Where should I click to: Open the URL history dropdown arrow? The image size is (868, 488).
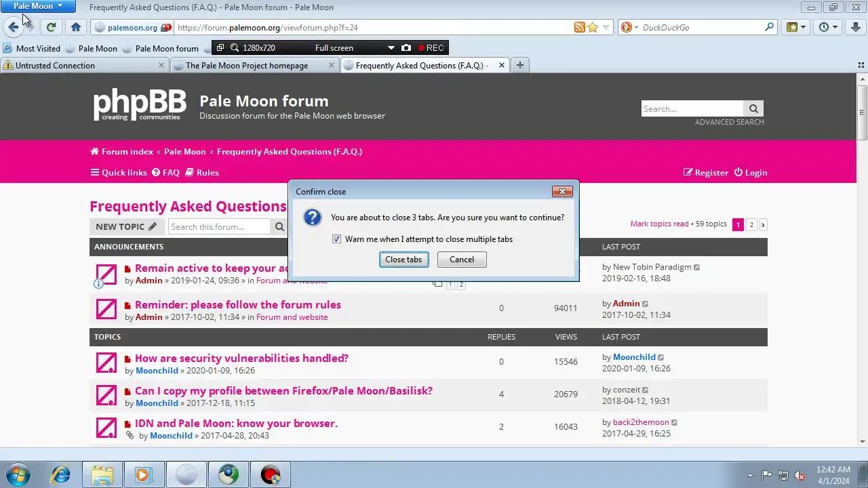(606, 27)
